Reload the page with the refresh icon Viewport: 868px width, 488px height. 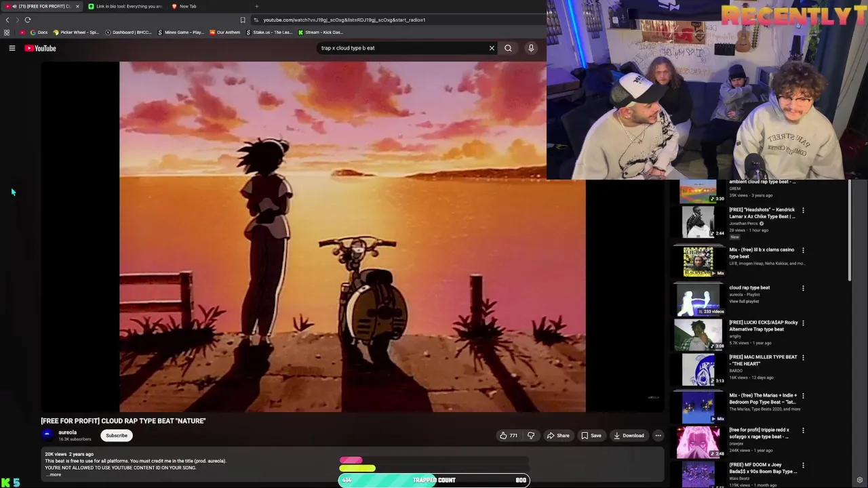click(28, 20)
